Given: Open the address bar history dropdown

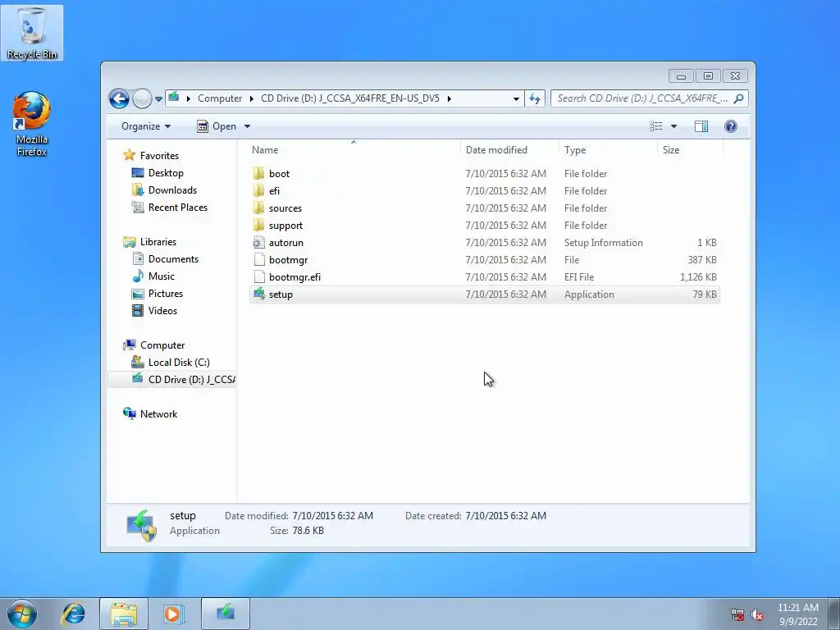Looking at the screenshot, I should tap(516, 98).
